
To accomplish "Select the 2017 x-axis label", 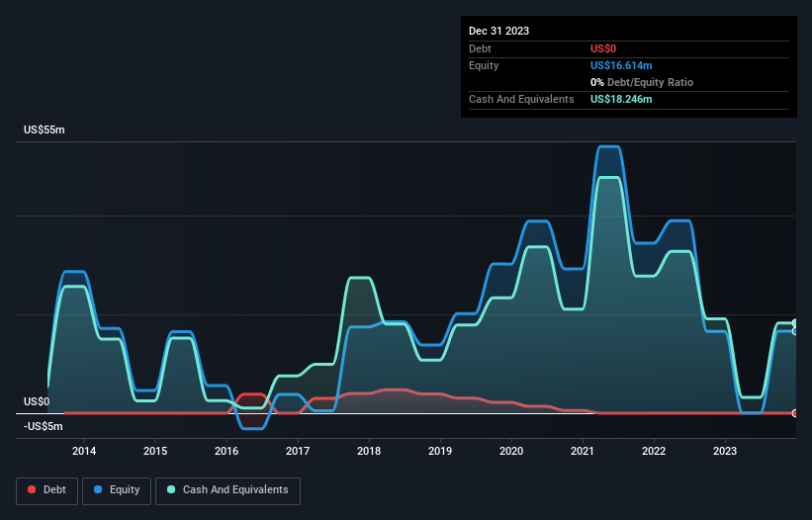I will click(298, 451).
